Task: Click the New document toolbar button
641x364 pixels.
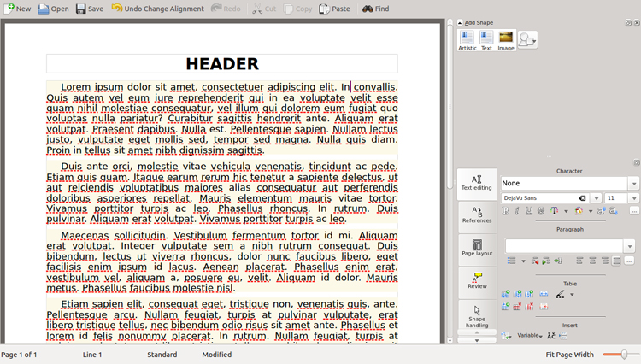Action: click(17, 9)
